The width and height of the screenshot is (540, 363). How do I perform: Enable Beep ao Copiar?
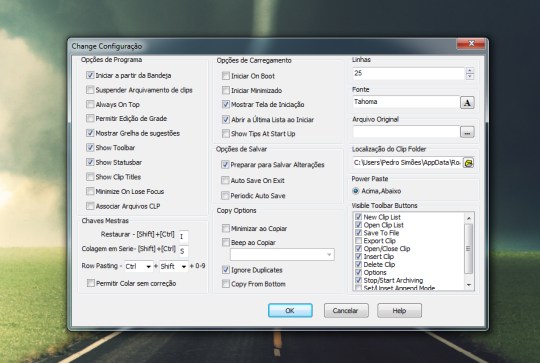[226, 242]
